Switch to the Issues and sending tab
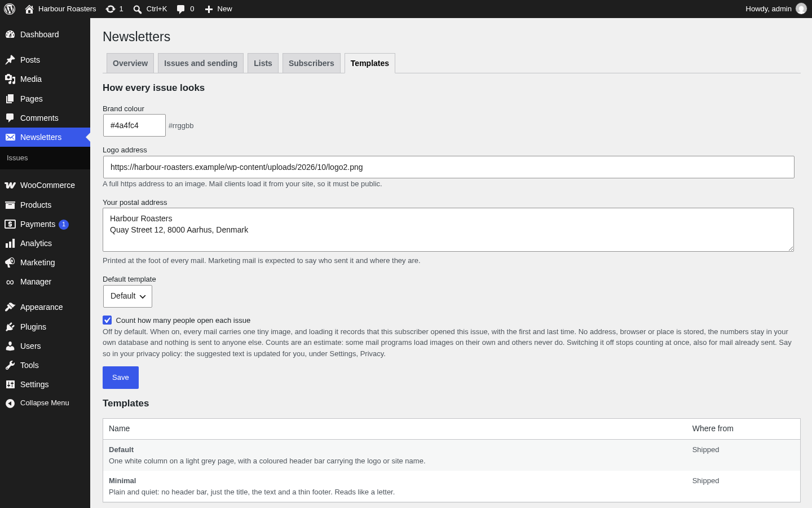The width and height of the screenshot is (812, 508). pos(201,63)
